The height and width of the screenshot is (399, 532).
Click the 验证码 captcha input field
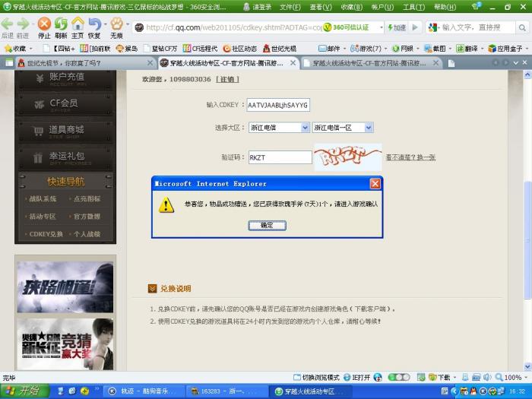[x=280, y=157]
